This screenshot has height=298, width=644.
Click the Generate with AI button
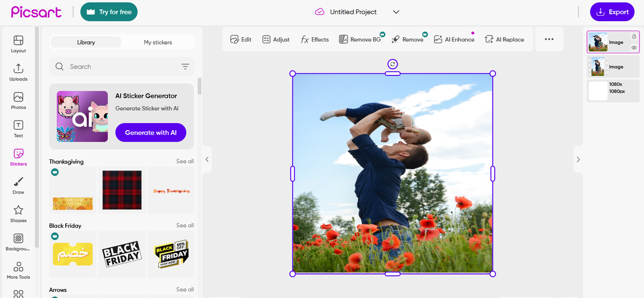(x=150, y=133)
